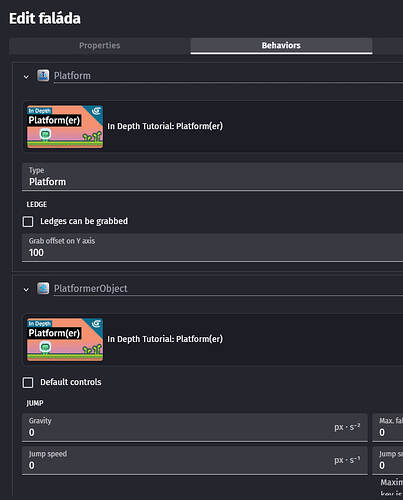Image resolution: width=403 pixels, height=500 pixels.
Task: Collapse the Platform behavior section
Action: (26, 77)
